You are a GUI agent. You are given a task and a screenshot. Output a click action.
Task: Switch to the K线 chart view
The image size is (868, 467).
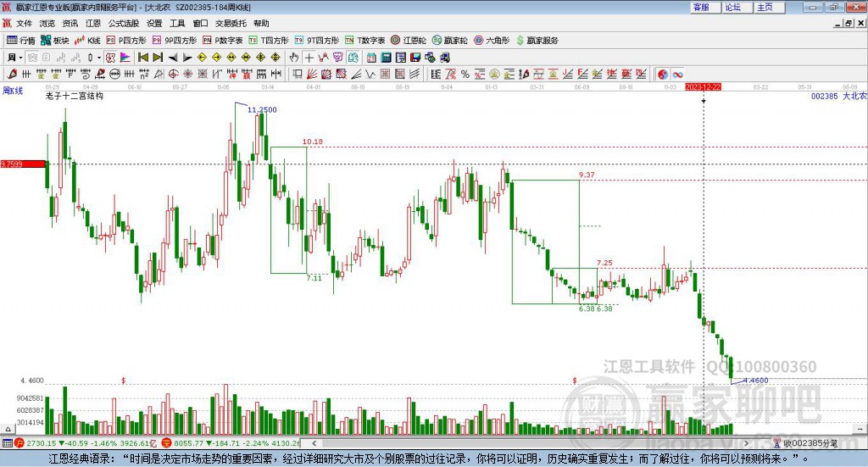87,41
